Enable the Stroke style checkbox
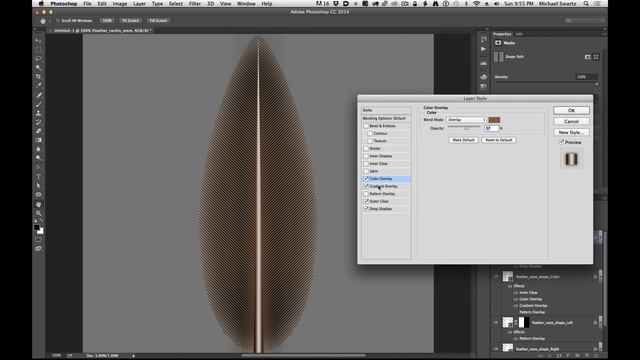The width and height of the screenshot is (640, 360). (x=366, y=149)
